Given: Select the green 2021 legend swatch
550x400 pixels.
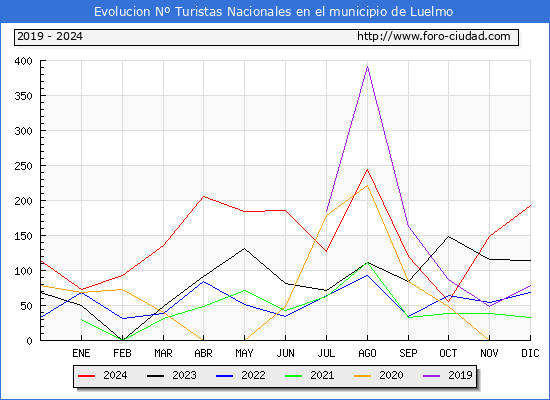Looking at the screenshot, I should pyautogui.click(x=294, y=376).
